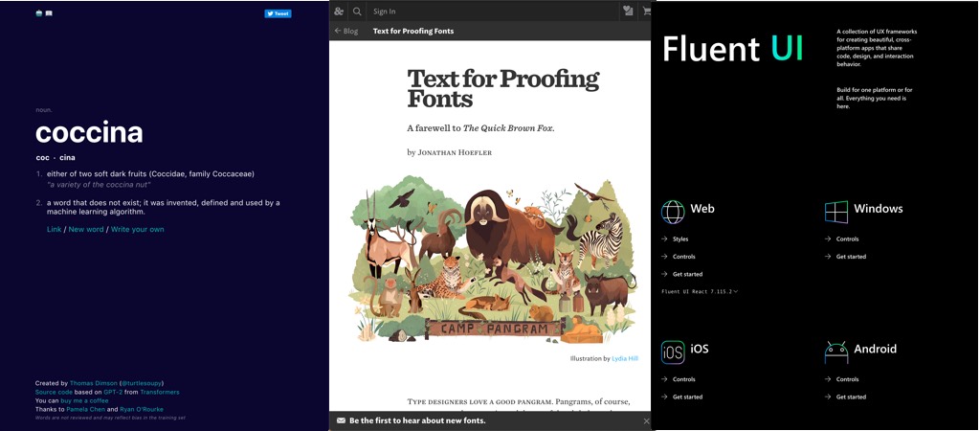Open search with the magnifier icon
Image resolution: width=980 pixels, height=431 pixels.
(x=357, y=11)
